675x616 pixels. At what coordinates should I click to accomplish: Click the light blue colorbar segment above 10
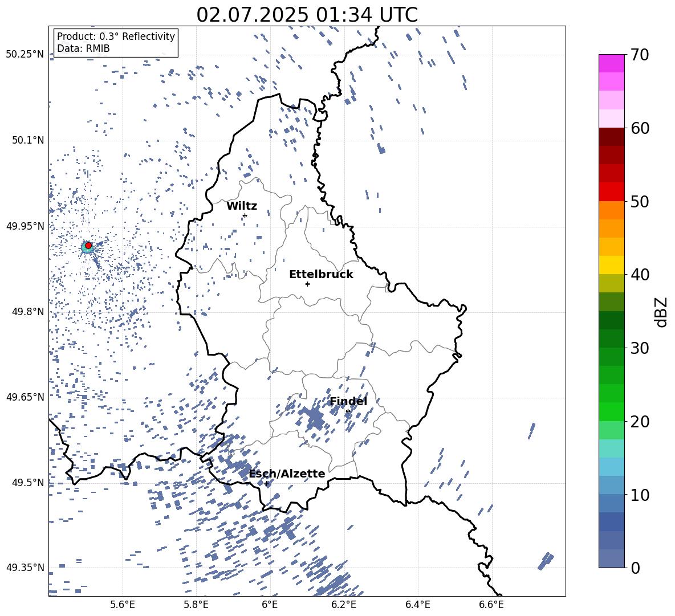pos(612,467)
